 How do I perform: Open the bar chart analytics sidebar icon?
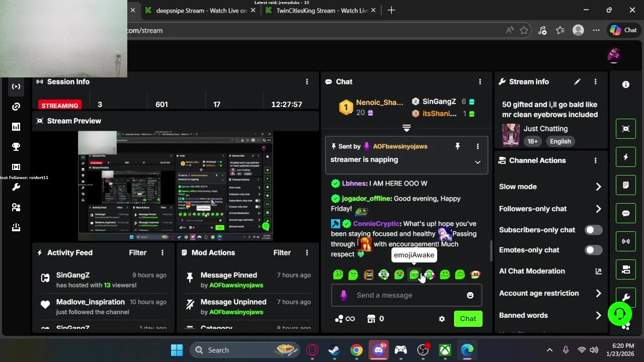16,127
